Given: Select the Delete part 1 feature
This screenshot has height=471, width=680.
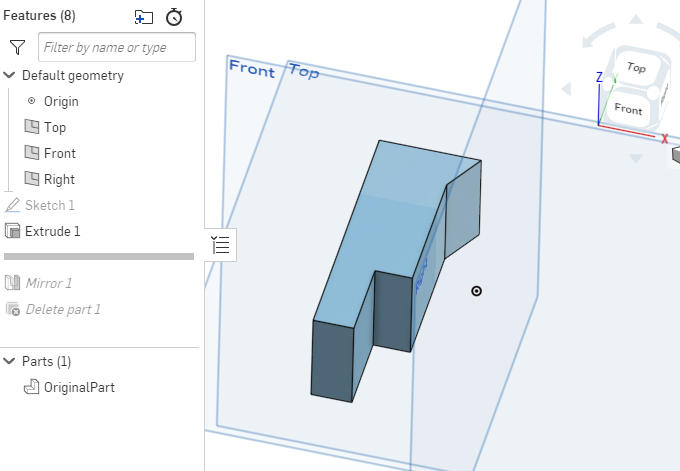Looking at the screenshot, I should pyautogui.click(x=63, y=309).
